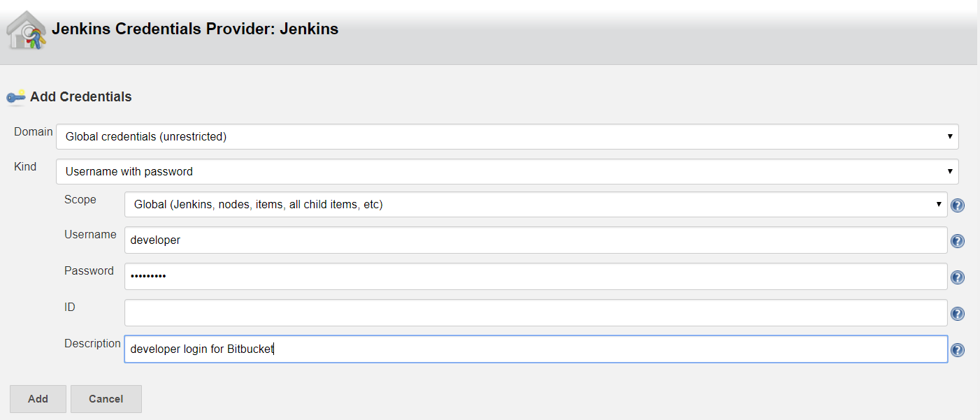Image resolution: width=980 pixels, height=420 pixels.
Task: Click the Jenkins Credentials Provider page title
Action: tap(195, 29)
